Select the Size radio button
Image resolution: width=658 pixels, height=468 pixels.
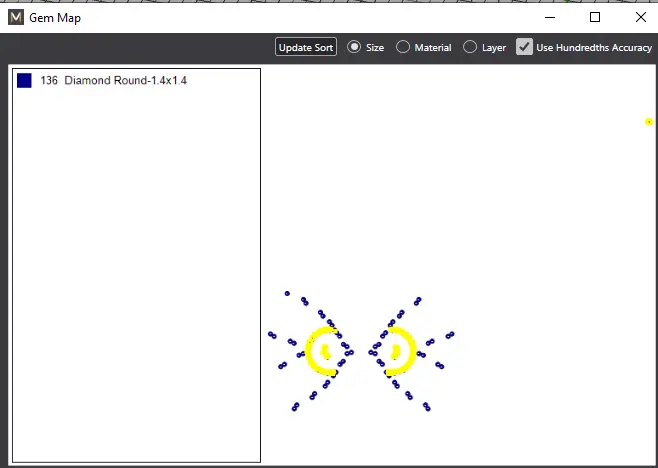(355, 47)
